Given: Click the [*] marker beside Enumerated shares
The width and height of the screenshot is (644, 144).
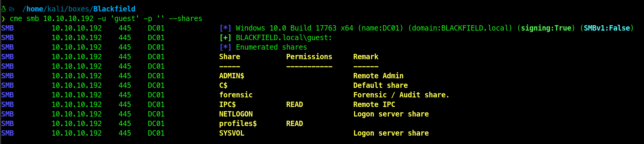Looking at the screenshot, I should 226,47.
